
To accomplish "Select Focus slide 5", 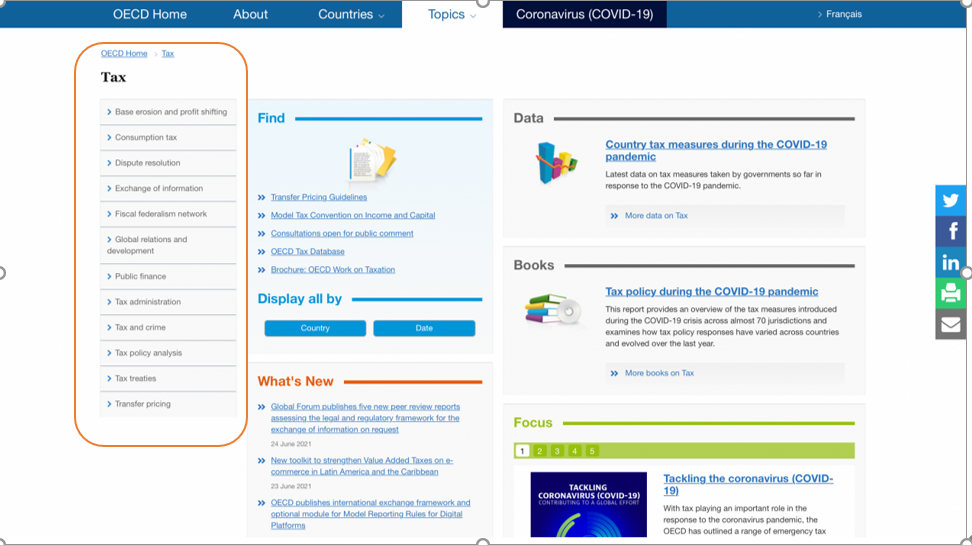I will pos(592,451).
